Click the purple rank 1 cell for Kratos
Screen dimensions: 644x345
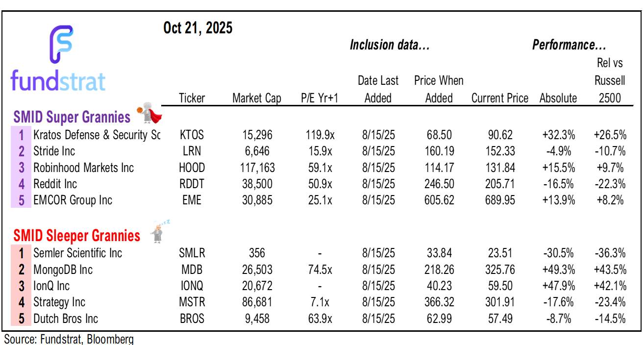point(21,135)
